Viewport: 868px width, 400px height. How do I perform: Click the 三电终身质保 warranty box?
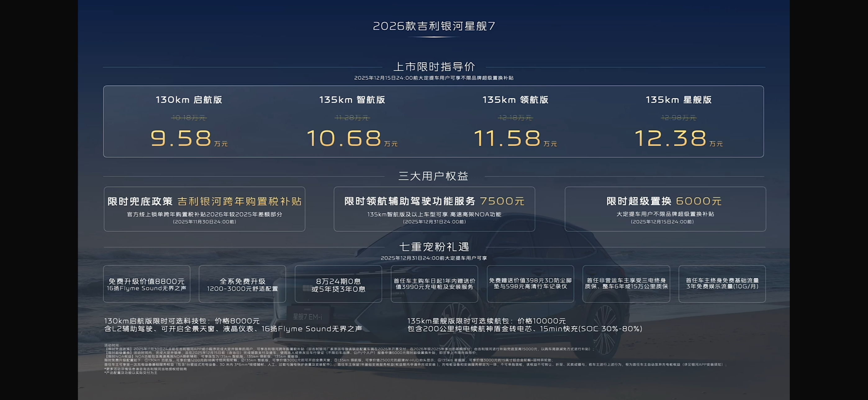(x=626, y=284)
